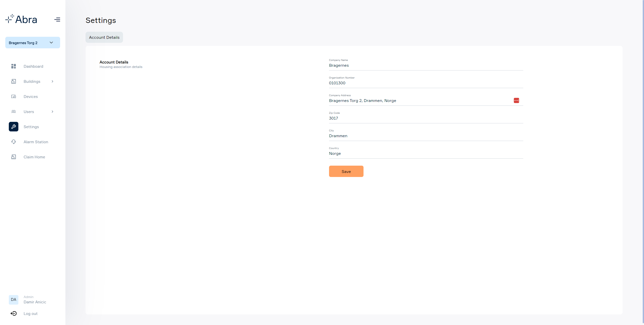Save the account details

(x=346, y=171)
